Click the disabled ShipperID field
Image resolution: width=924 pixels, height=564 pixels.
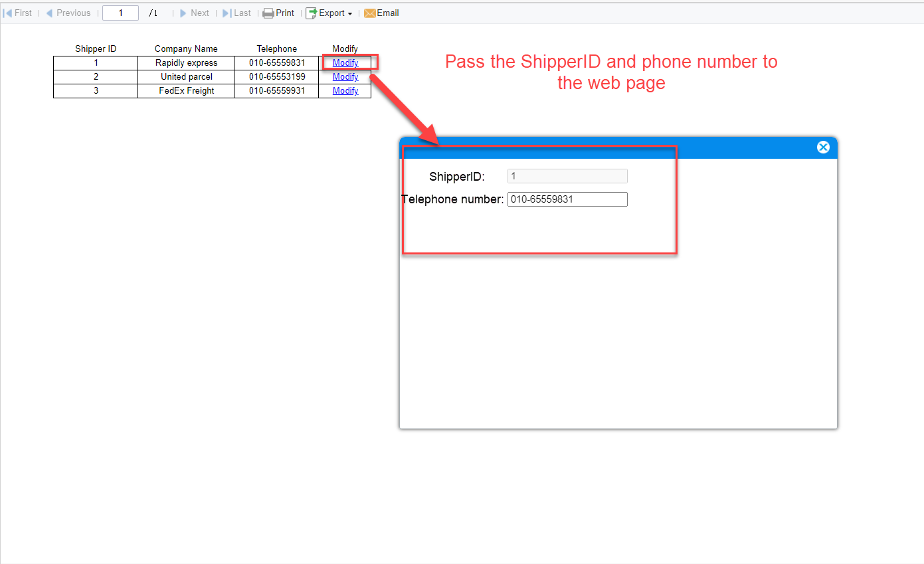point(567,176)
